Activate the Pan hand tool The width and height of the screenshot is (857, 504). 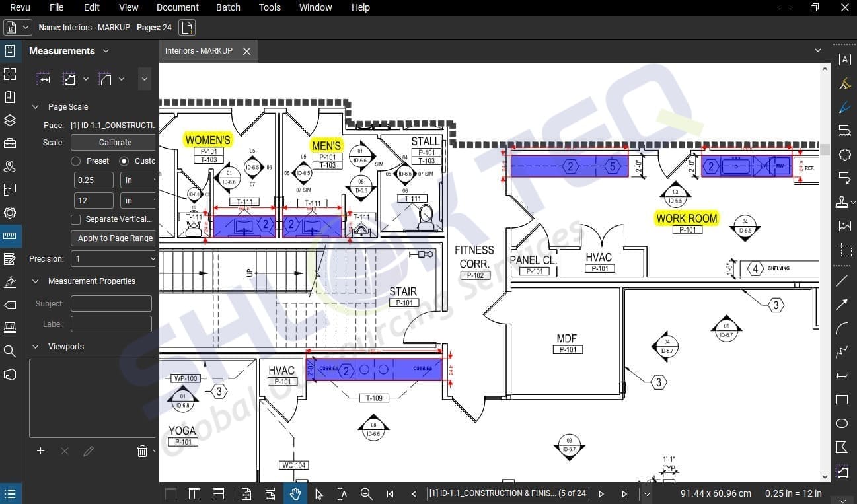[295, 493]
